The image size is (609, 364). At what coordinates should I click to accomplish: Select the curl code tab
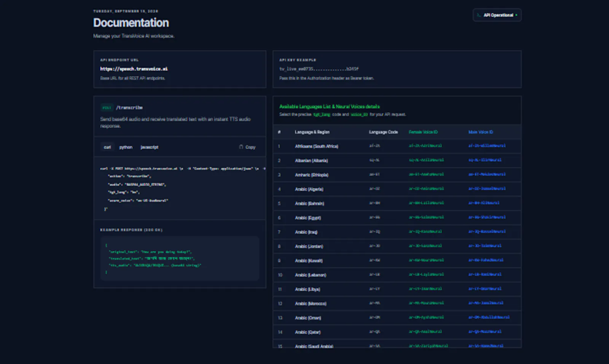(107, 147)
